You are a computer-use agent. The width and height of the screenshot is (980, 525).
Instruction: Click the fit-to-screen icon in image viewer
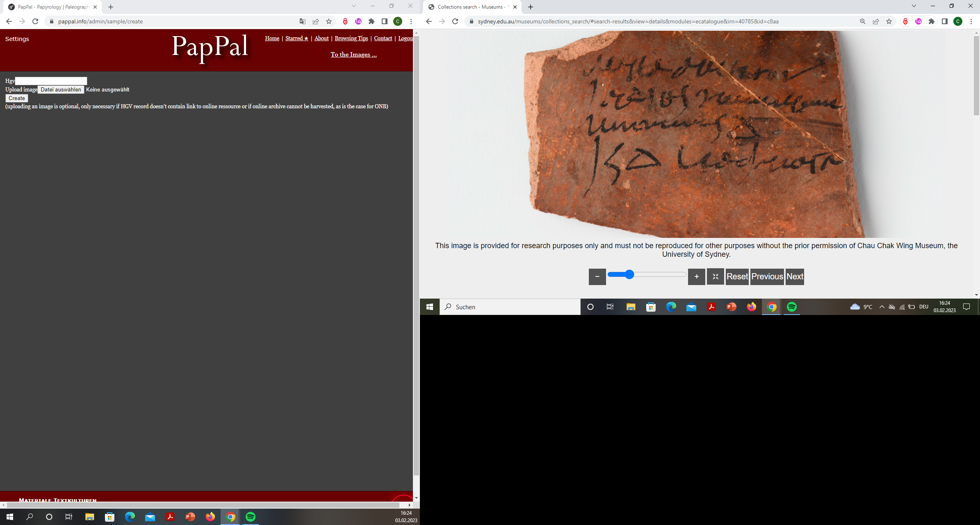click(716, 276)
